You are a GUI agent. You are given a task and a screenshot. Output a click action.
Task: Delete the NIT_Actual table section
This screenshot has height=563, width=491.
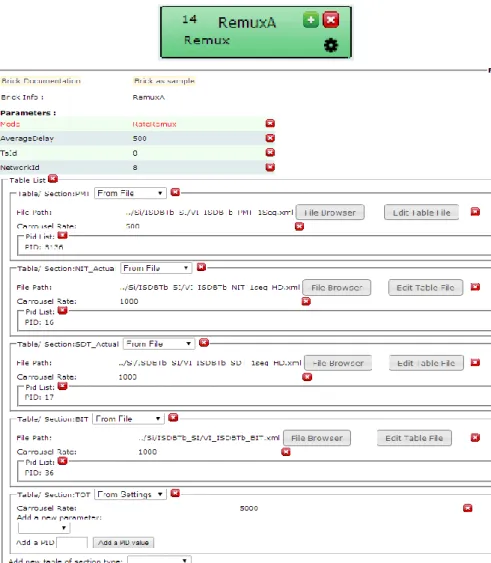(x=202, y=267)
